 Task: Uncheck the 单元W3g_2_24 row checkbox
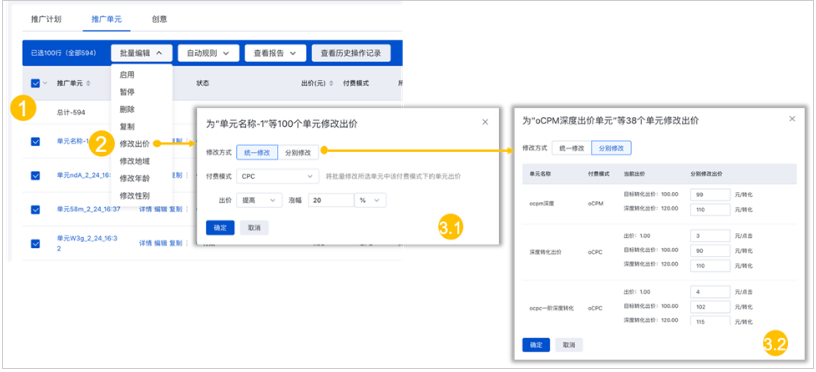pyautogui.click(x=35, y=243)
